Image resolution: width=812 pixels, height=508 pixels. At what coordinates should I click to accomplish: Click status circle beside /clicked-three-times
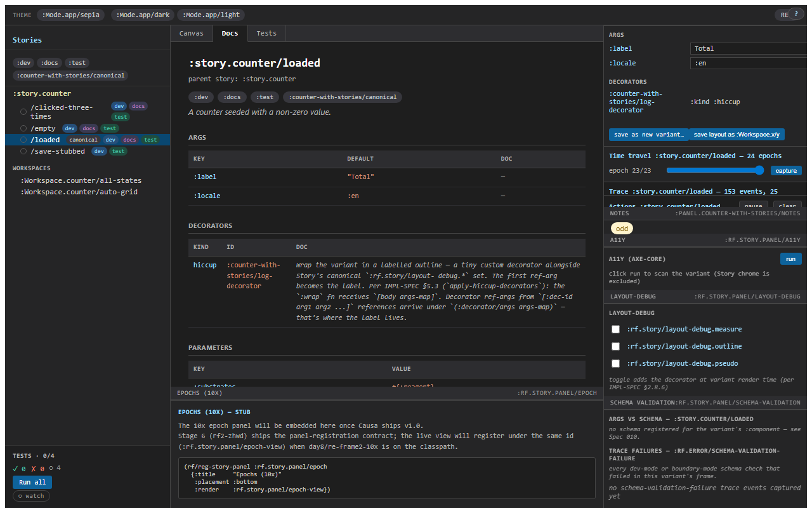23,112
